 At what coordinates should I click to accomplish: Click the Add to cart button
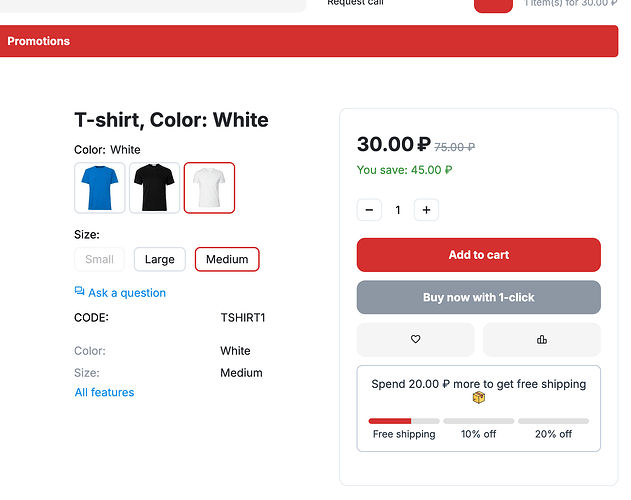478,255
